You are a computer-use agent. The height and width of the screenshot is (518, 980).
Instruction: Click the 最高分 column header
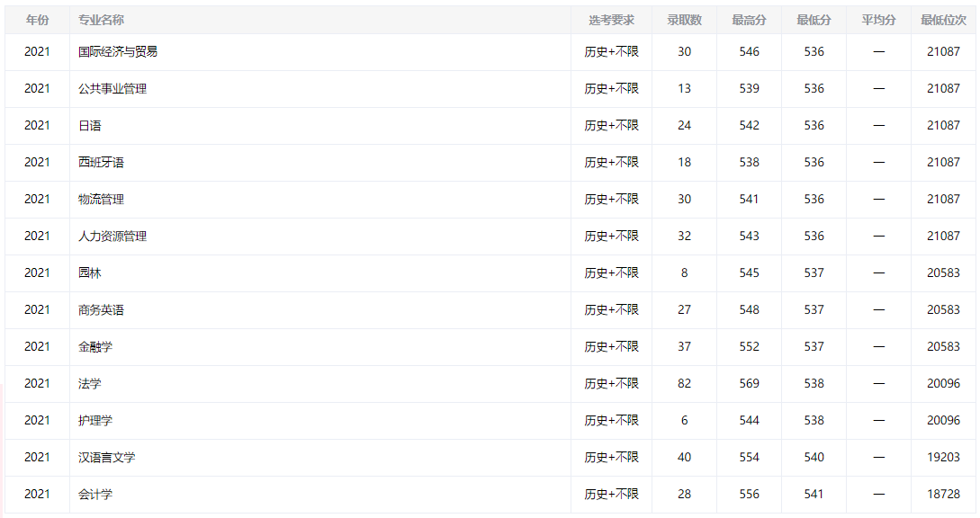click(x=749, y=20)
